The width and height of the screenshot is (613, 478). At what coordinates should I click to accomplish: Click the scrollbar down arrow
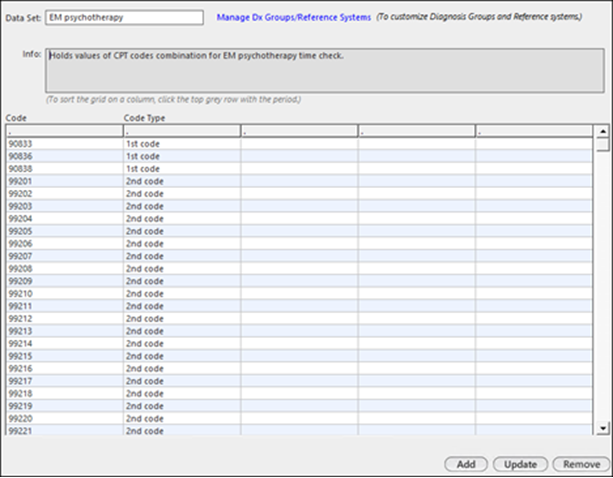pyautogui.click(x=603, y=428)
